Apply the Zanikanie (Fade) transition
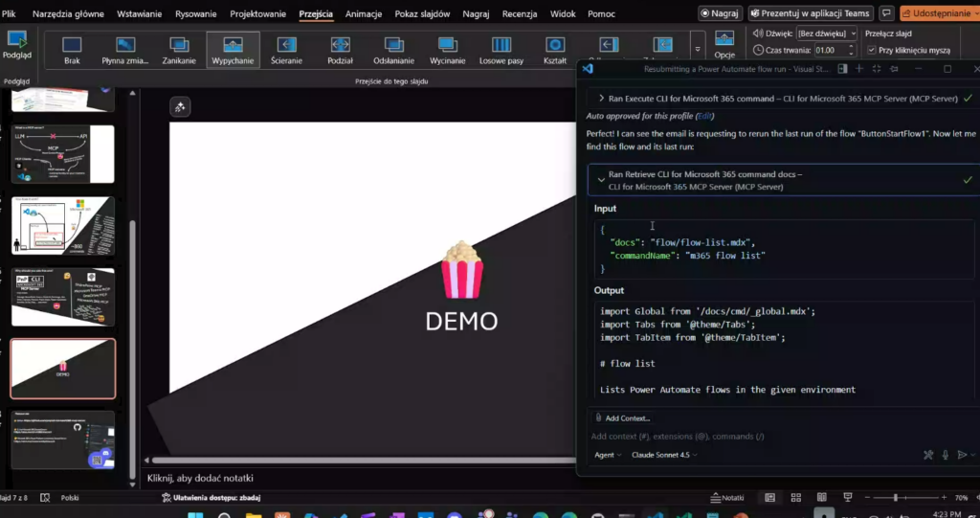Image resolution: width=980 pixels, height=518 pixels. coord(179,49)
